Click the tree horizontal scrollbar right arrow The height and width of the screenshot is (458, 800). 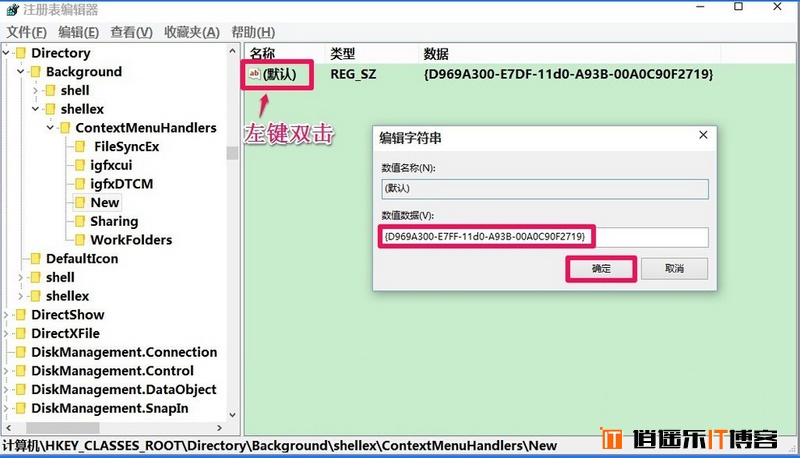point(219,427)
